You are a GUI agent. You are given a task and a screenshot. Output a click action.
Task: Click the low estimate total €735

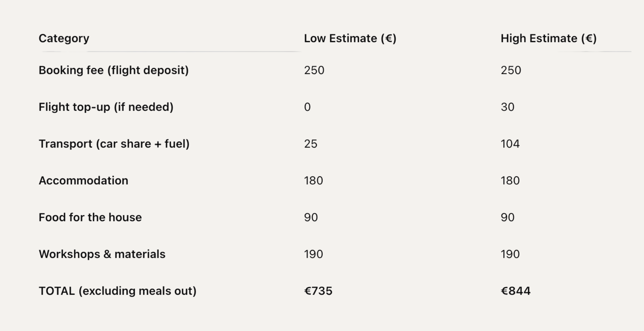(318, 291)
